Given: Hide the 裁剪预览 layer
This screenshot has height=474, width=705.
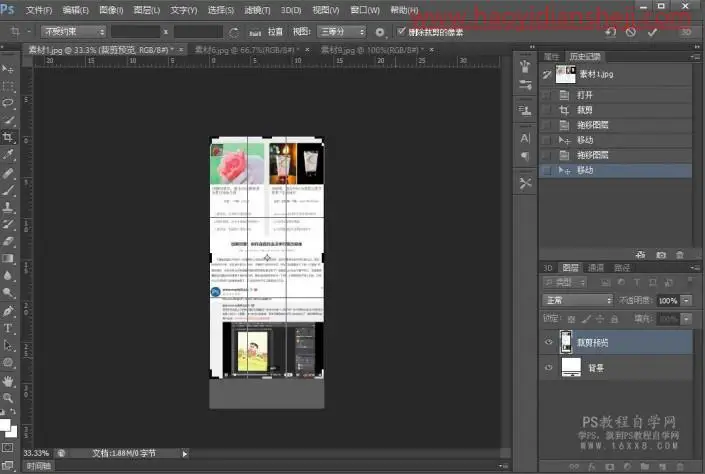Looking at the screenshot, I should tap(549, 342).
